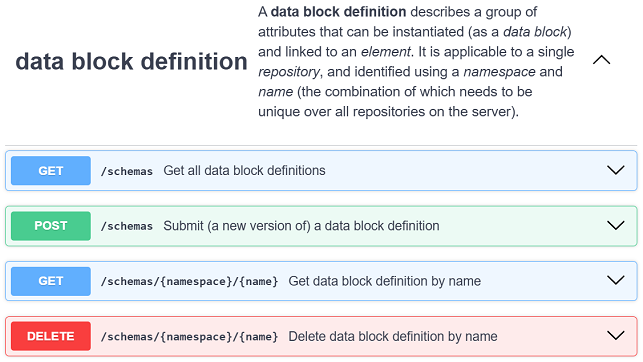
Task: Click the /schemas/{namespace}/{name} path in DELETE row
Action: (189, 337)
